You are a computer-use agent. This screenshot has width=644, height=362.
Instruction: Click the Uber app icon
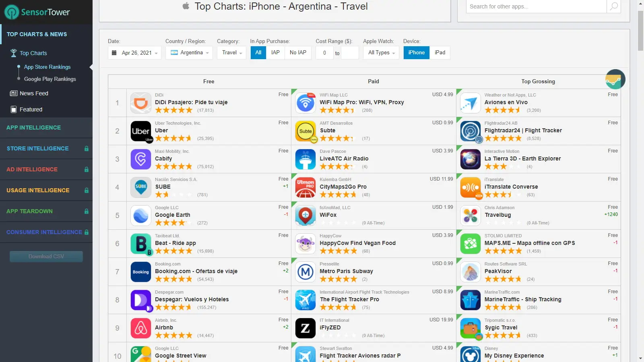coord(141,131)
